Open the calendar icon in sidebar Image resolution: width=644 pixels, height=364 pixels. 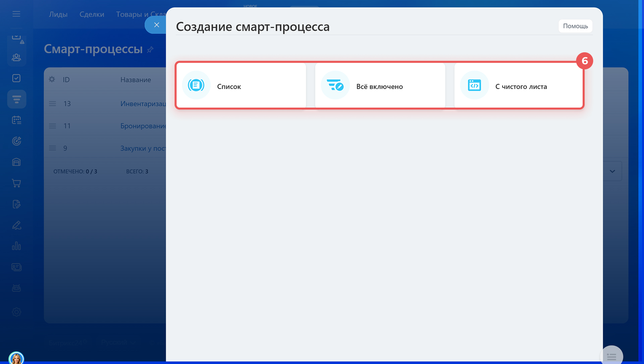pyautogui.click(x=16, y=120)
